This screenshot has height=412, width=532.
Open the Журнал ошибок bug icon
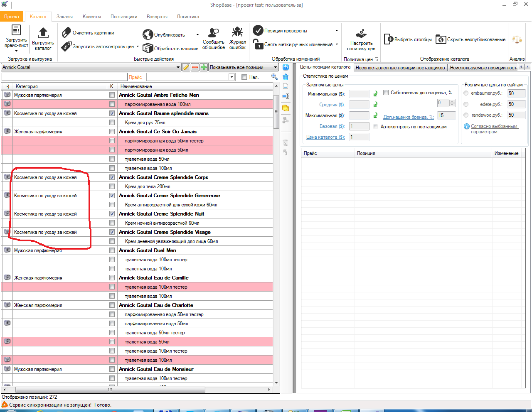point(237,32)
